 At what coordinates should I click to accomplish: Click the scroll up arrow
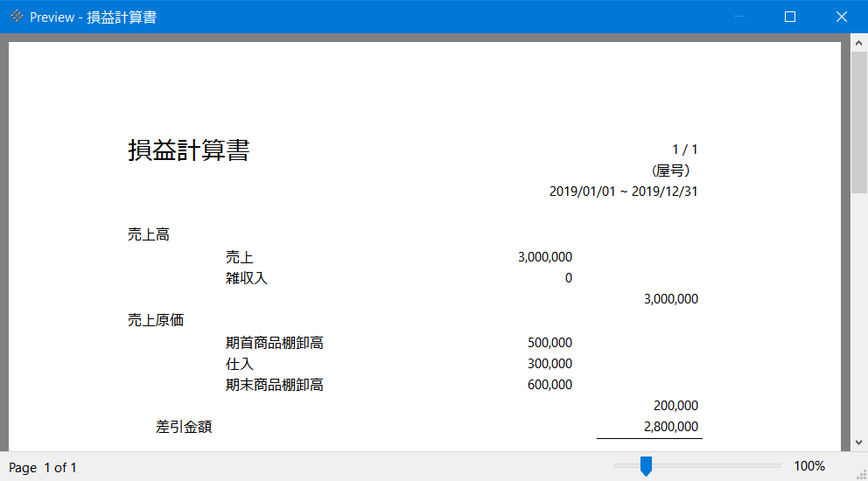point(859,42)
